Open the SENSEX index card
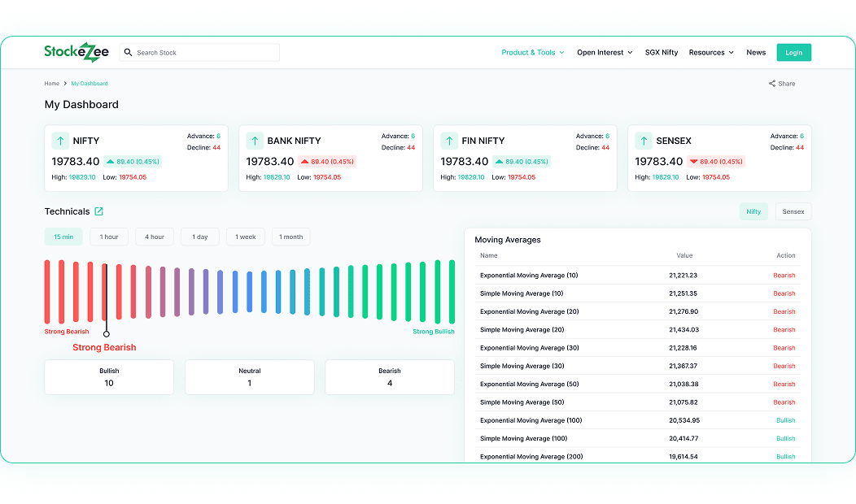 coord(719,159)
